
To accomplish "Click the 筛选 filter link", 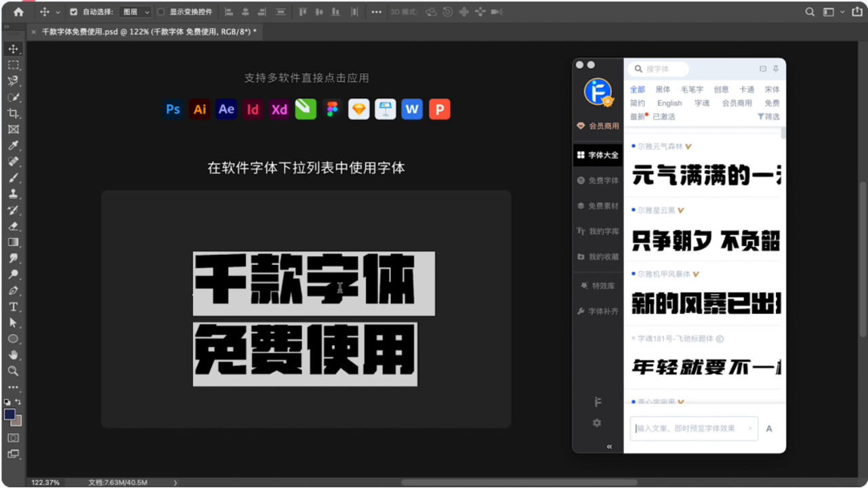I will (x=772, y=117).
